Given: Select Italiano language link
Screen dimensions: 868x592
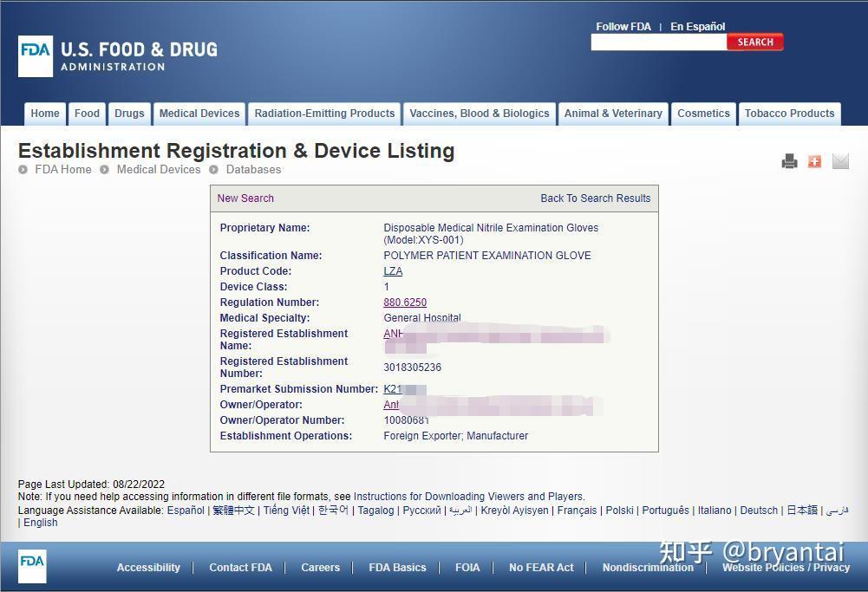Looking at the screenshot, I should 715,511.
